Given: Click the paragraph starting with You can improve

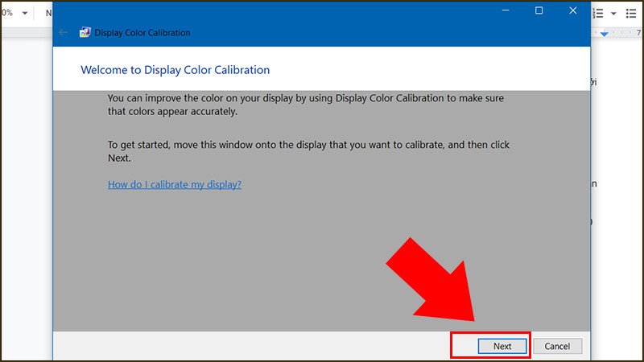Looking at the screenshot, I should pyautogui.click(x=310, y=105).
